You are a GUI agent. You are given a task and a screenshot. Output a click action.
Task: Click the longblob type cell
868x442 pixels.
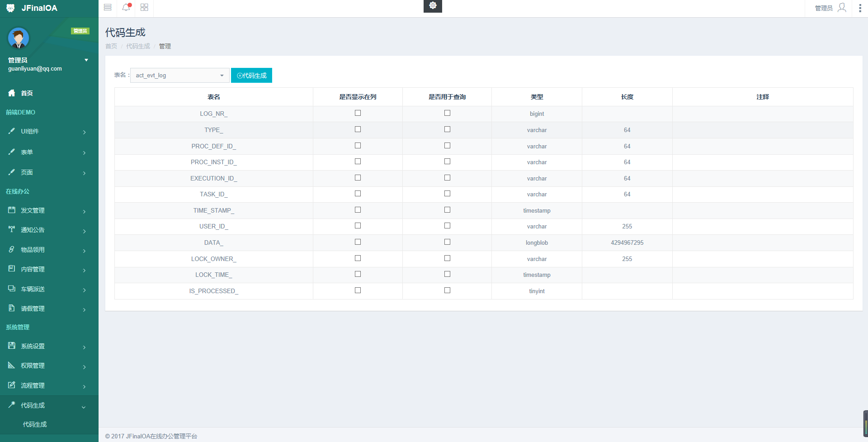[537, 242]
